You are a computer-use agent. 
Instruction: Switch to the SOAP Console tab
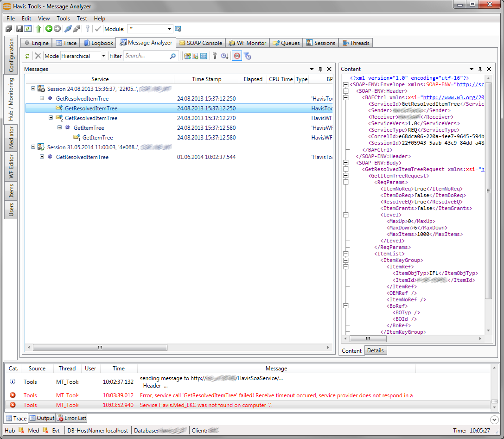(201, 43)
